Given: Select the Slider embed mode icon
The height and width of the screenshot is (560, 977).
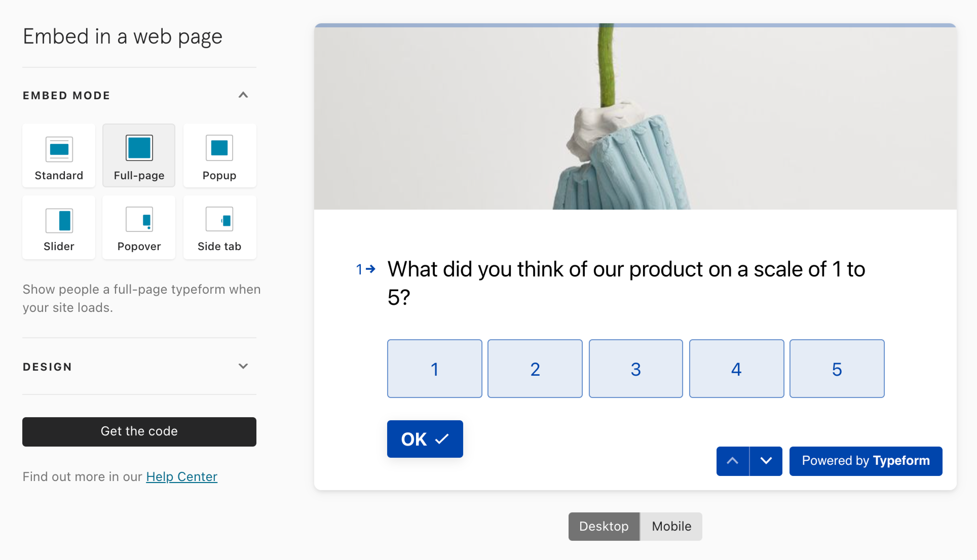Looking at the screenshot, I should [59, 221].
